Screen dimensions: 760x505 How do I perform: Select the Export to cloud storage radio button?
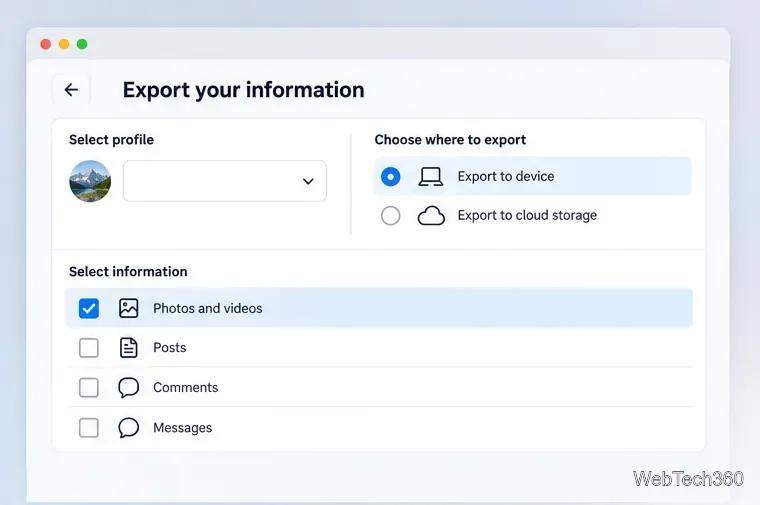click(391, 216)
